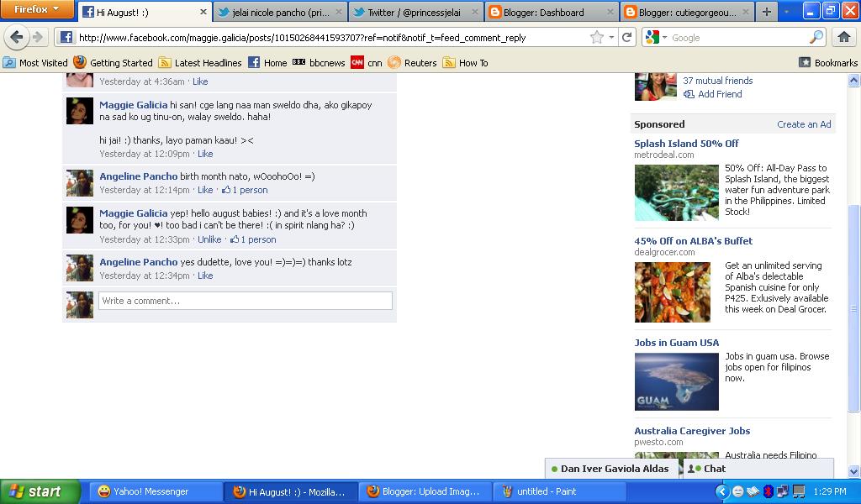Click the Facebook site icon in address bar
This screenshot has width=861, height=504.
tap(66, 37)
